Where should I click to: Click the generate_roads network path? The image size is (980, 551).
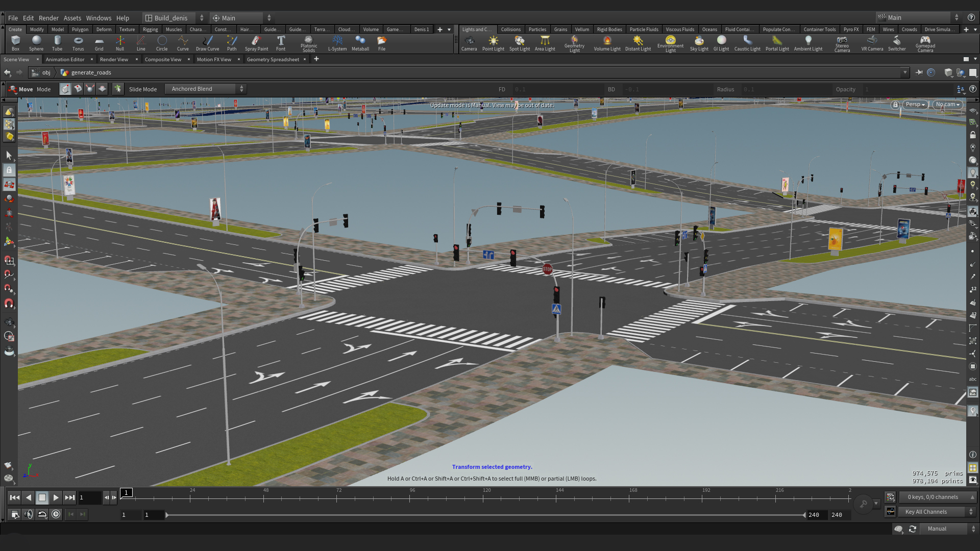(x=92, y=72)
